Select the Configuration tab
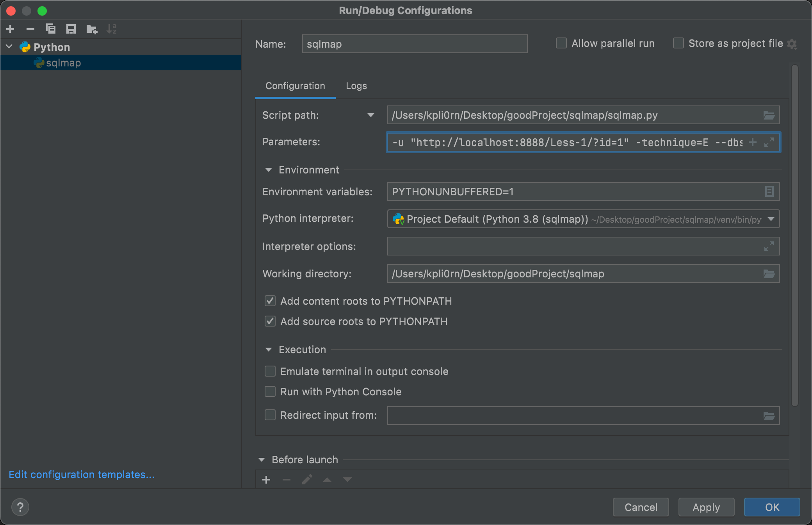This screenshot has height=525, width=812. coord(295,86)
